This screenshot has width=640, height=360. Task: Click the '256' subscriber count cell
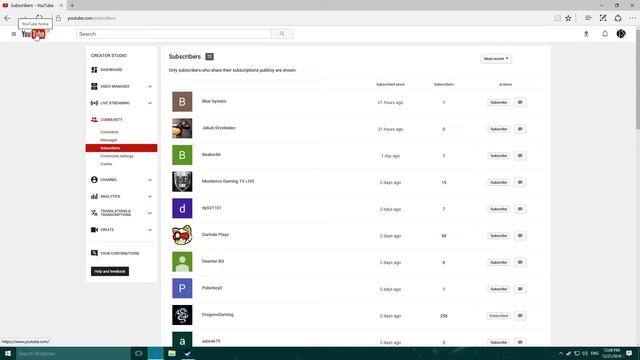click(444, 316)
